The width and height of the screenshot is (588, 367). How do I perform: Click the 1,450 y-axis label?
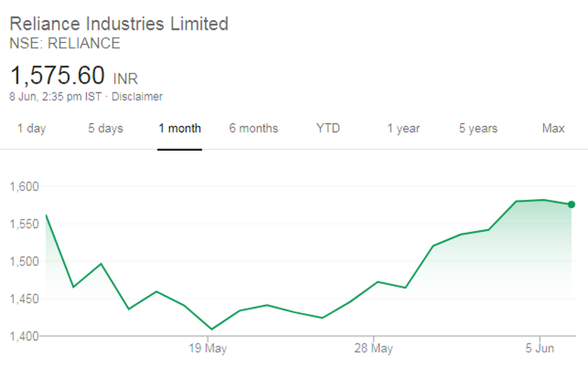click(24, 299)
